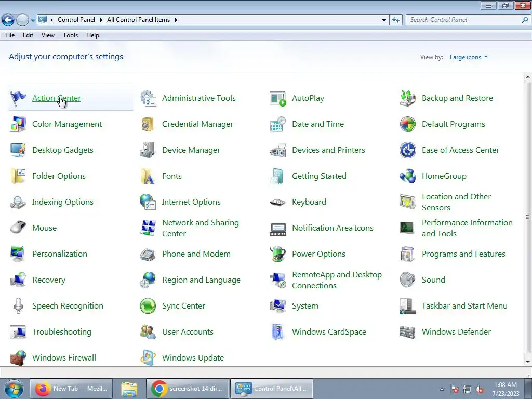
Task: Open the Default Programs icon
Action: tap(408, 124)
